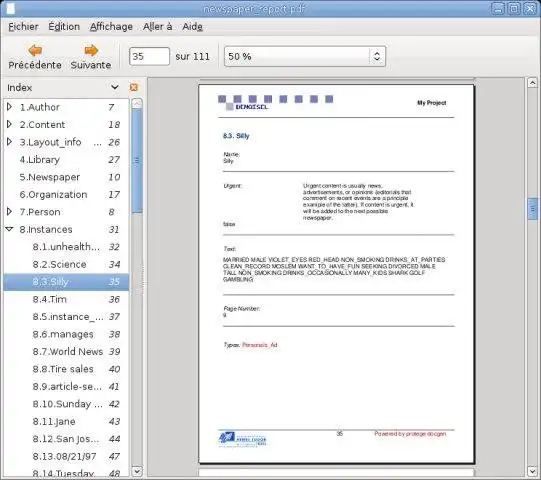Click the Index panel scroll up arrow

pos(137,103)
